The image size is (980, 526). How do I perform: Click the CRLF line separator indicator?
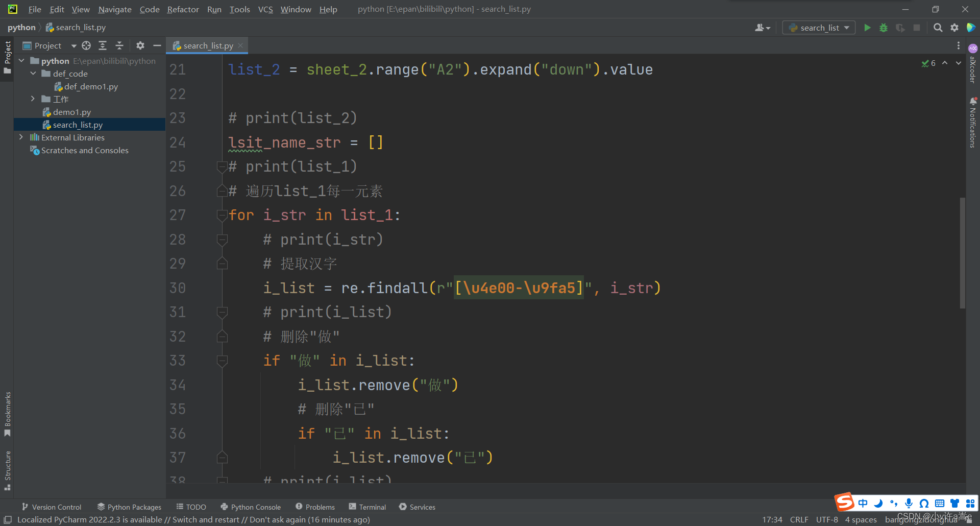tap(798, 519)
